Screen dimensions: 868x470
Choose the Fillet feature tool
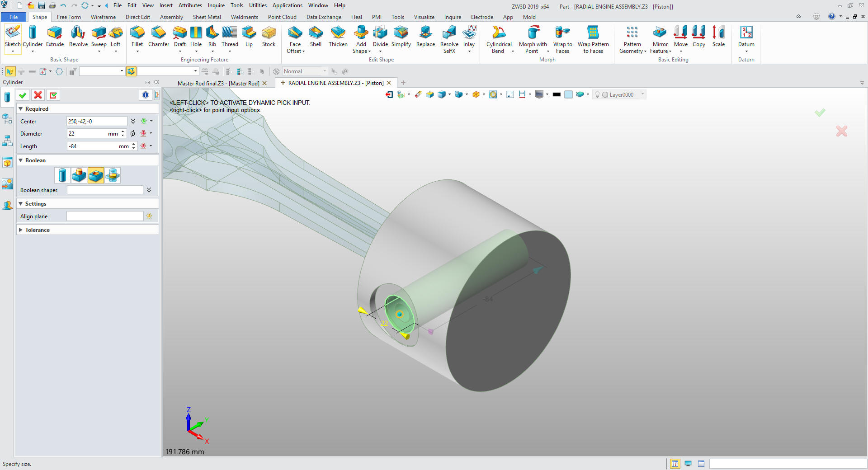[137, 37]
